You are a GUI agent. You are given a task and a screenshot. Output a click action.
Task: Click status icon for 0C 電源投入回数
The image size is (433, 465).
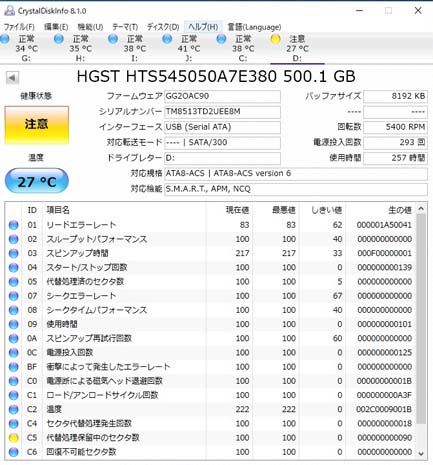pyautogui.click(x=14, y=353)
